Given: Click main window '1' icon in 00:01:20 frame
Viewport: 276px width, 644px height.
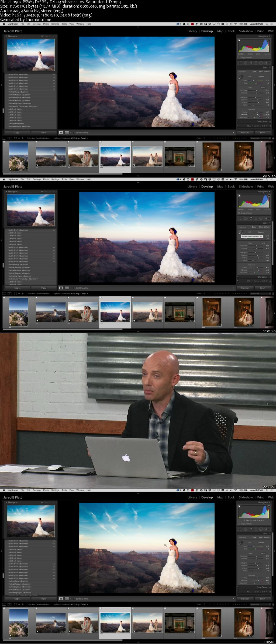Looking at the screenshot, I should [x=4, y=138].
